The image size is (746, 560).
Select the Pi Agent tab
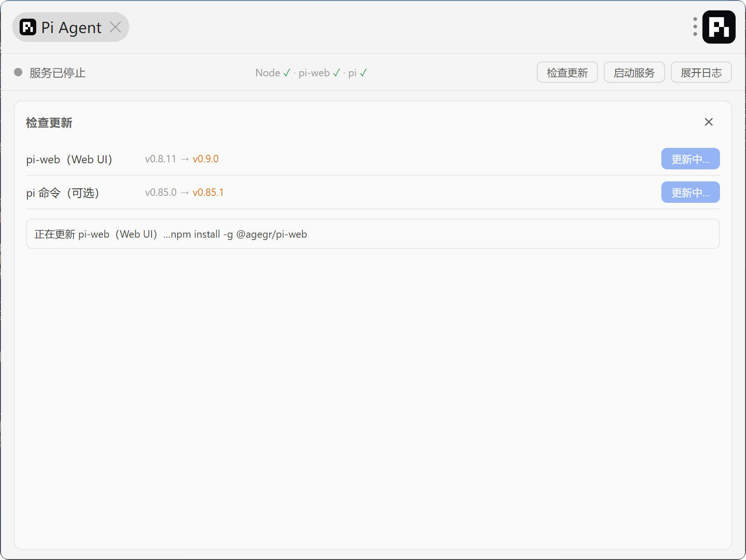pyautogui.click(x=70, y=27)
